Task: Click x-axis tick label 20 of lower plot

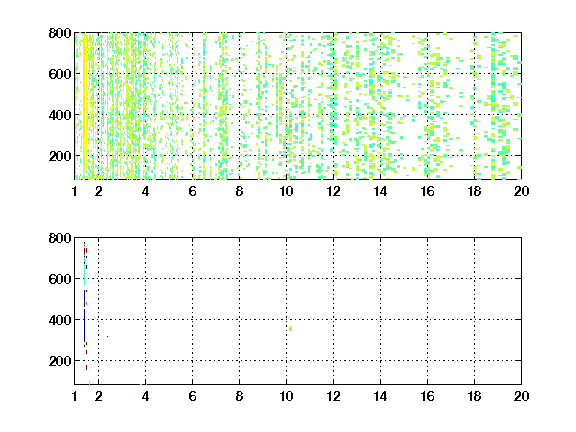Action: (x=521, y=396)
